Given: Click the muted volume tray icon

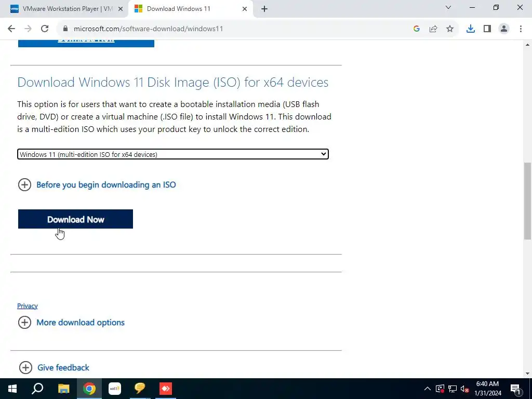Looking at the screenshot, I should click(x=465, y=389).
